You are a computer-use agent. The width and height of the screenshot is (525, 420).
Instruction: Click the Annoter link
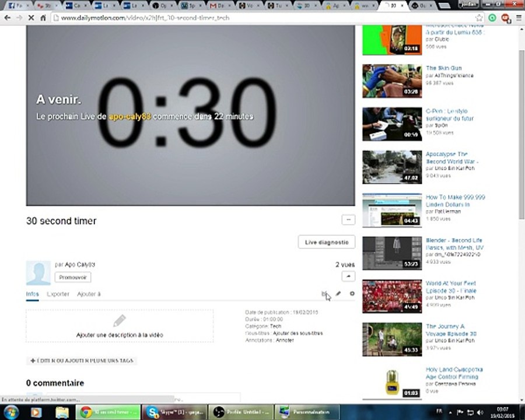pyautogui.click(x=285, y=340)
